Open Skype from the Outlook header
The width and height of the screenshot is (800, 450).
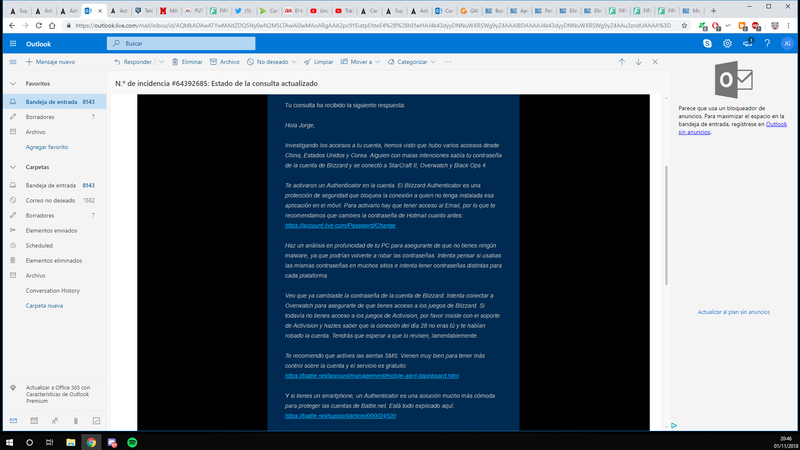coord(707,44)
